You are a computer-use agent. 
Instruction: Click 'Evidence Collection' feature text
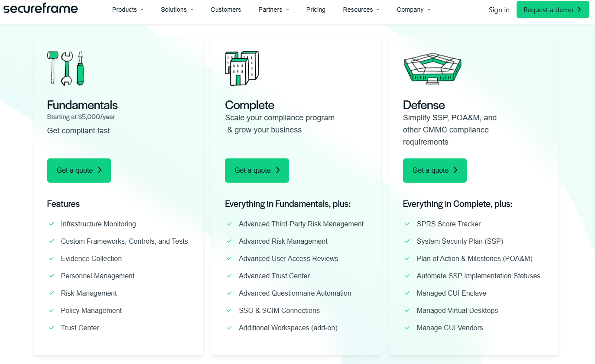(x=91, y=258)
